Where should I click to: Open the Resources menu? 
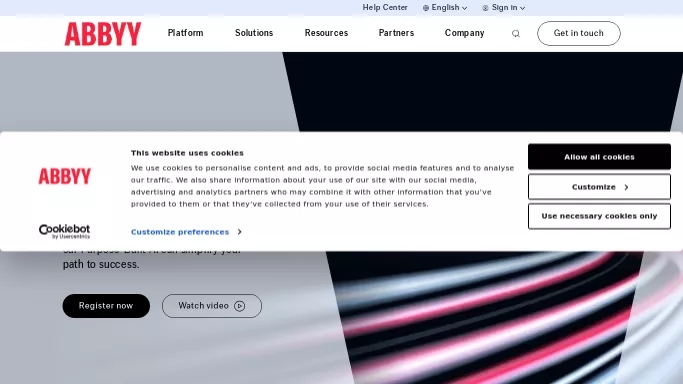click(x=326, y=33)
